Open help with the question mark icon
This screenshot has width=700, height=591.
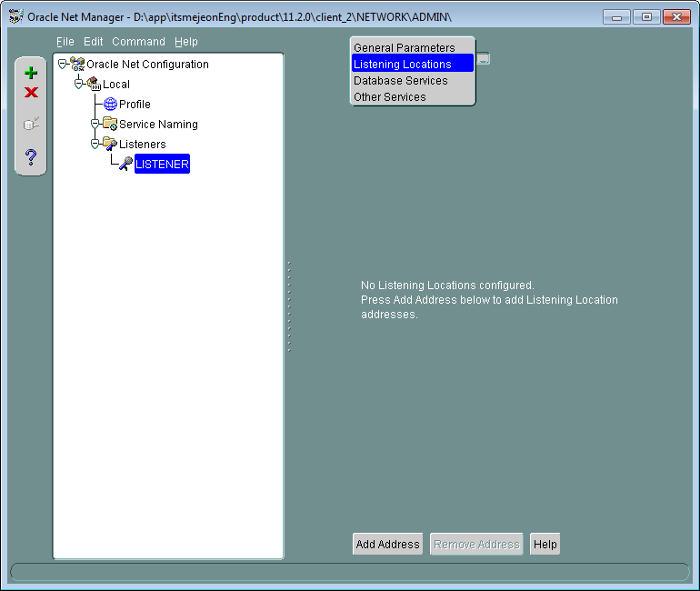(31, 157)
